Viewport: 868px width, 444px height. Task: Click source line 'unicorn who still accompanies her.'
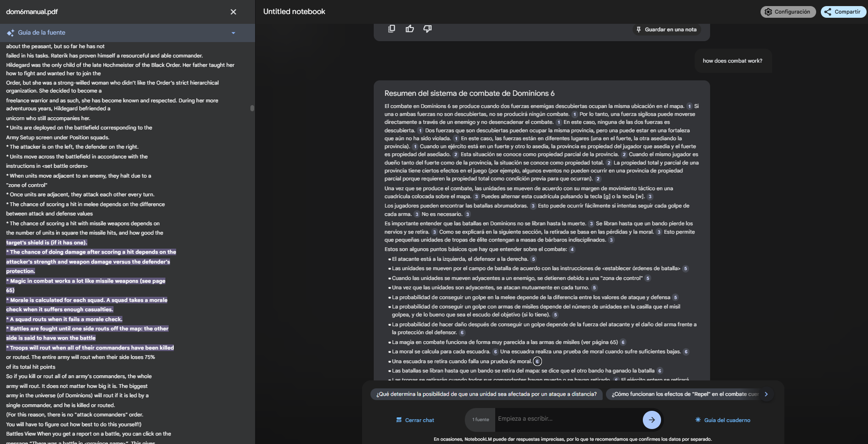48,118
